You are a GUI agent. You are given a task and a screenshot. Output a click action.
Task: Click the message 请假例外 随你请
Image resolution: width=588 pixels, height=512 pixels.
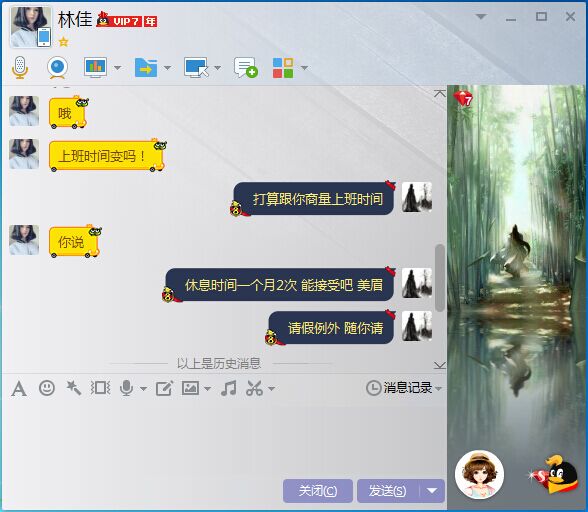coord(331,328)
